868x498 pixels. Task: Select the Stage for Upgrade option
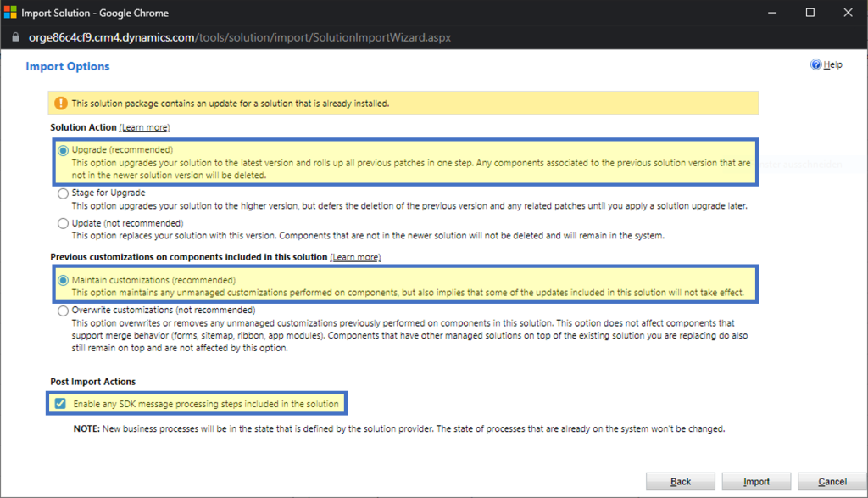(x=62, y=193)
